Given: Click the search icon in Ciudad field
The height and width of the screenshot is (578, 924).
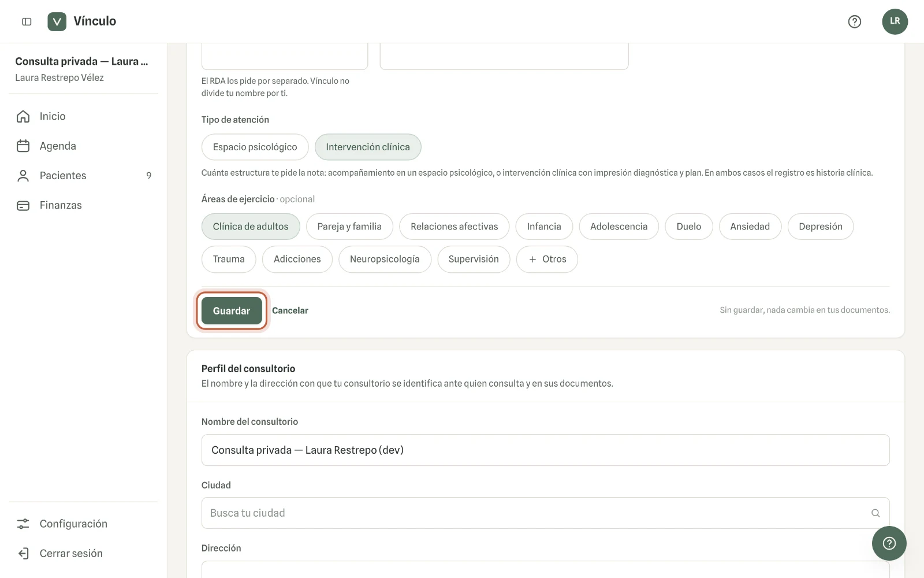Looking at the screenshot, I should 875,513.
